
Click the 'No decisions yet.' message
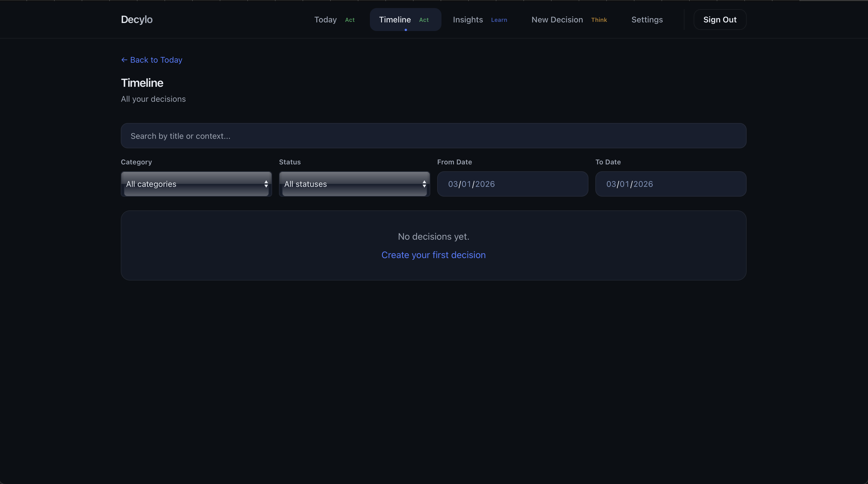point(433,237)
